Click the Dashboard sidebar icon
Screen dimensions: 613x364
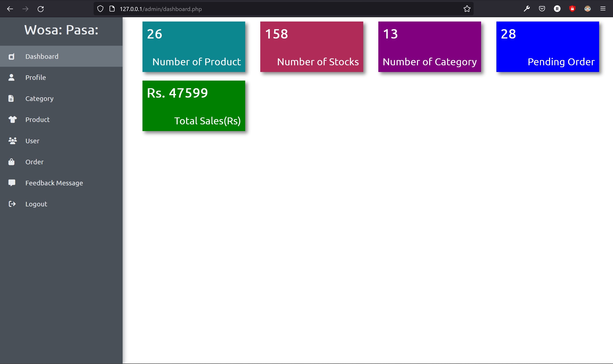coord(12,56)
